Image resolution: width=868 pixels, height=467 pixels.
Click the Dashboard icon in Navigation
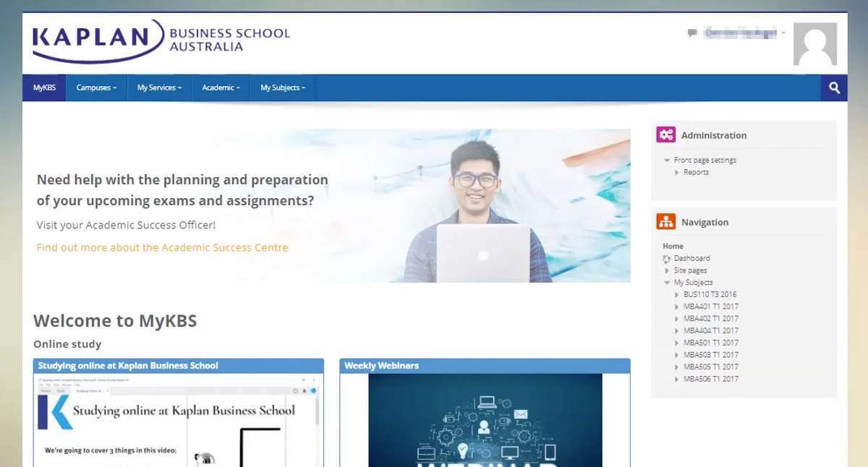coord(667,259)
